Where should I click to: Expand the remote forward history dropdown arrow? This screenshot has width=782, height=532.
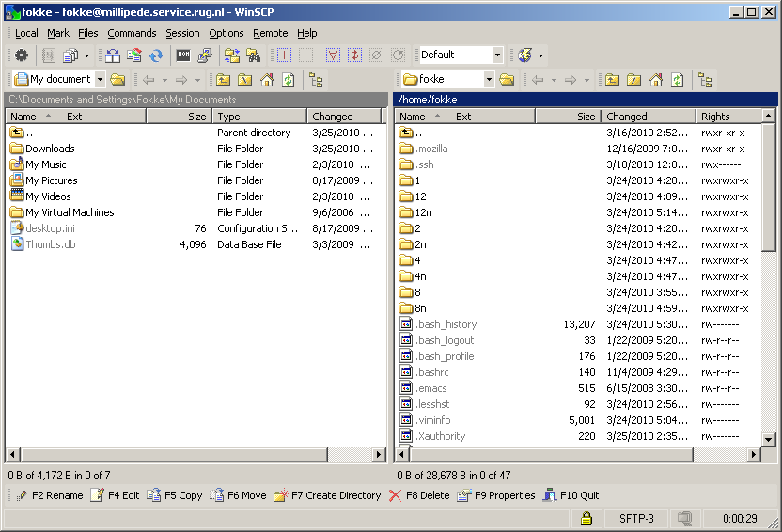click(x=586, y=80)
